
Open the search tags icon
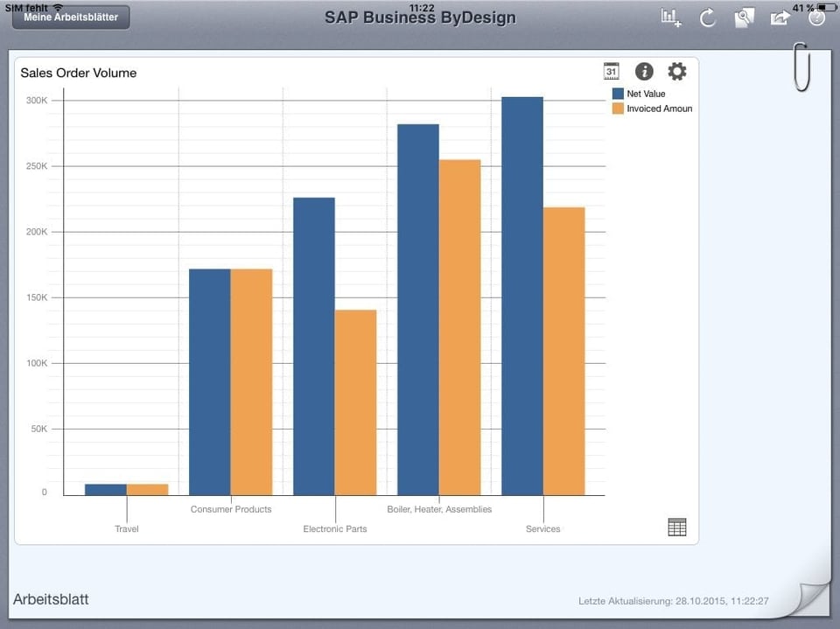[x=744, y=17]
